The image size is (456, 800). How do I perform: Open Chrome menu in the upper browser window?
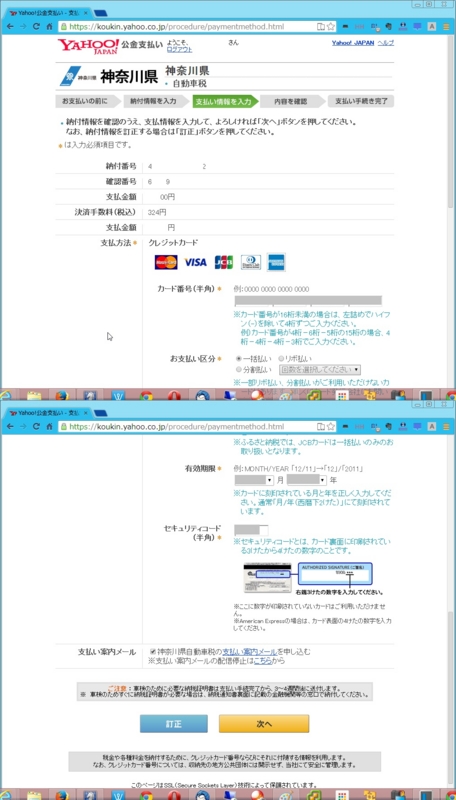coord(446,27)
